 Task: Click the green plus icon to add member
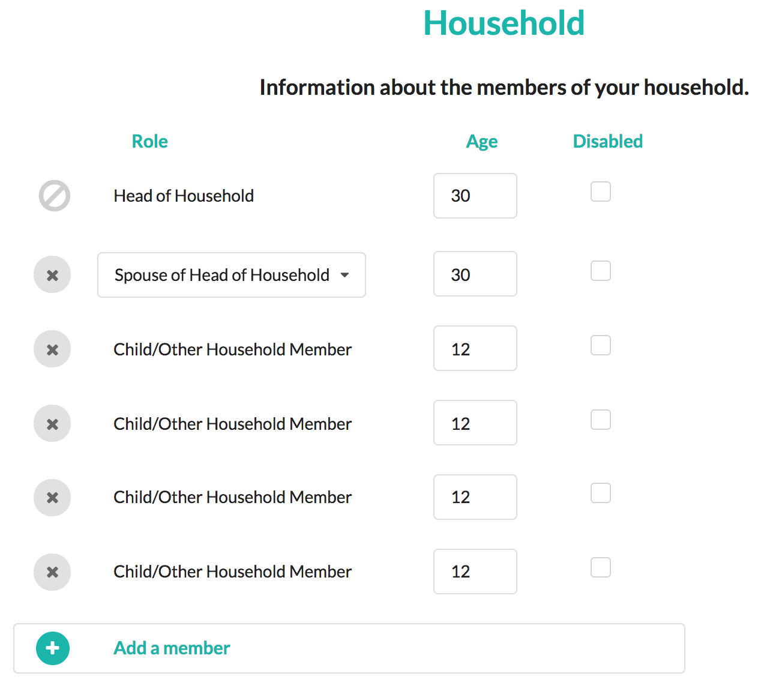coord(53,648)
